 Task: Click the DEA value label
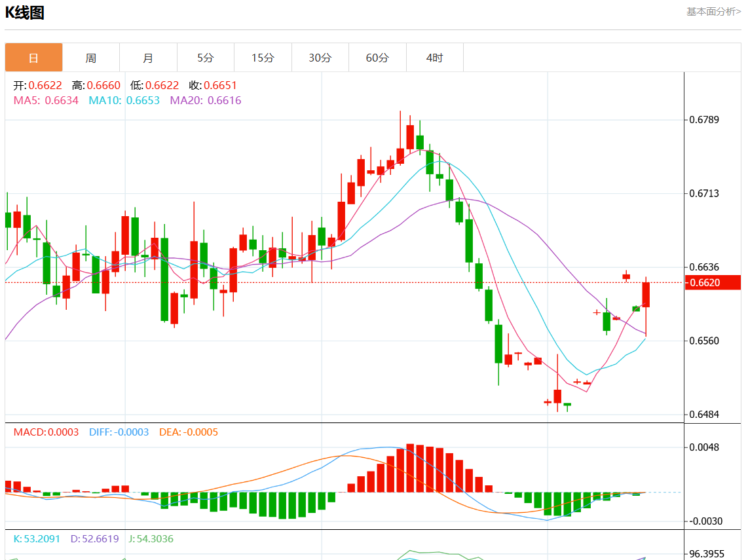[189, 432]
